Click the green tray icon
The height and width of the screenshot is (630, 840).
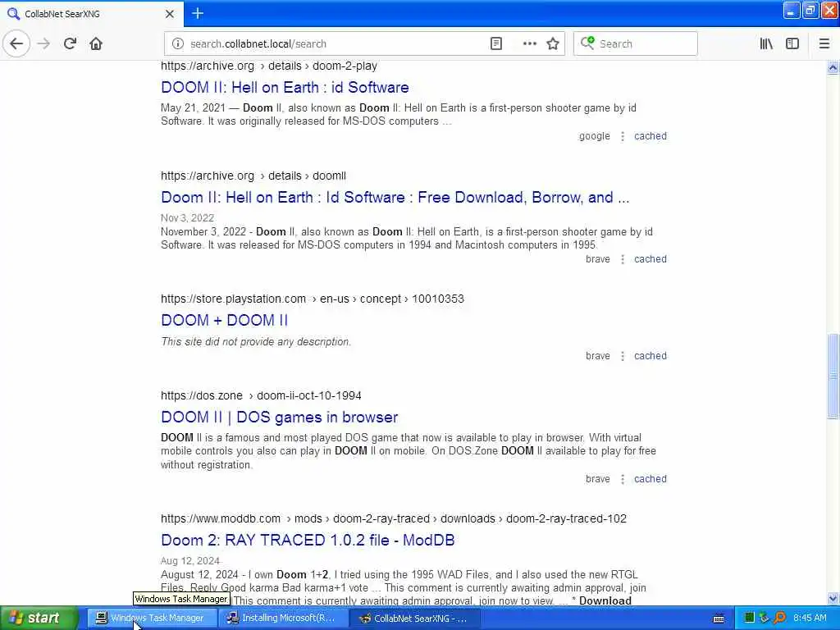[750, 618]
